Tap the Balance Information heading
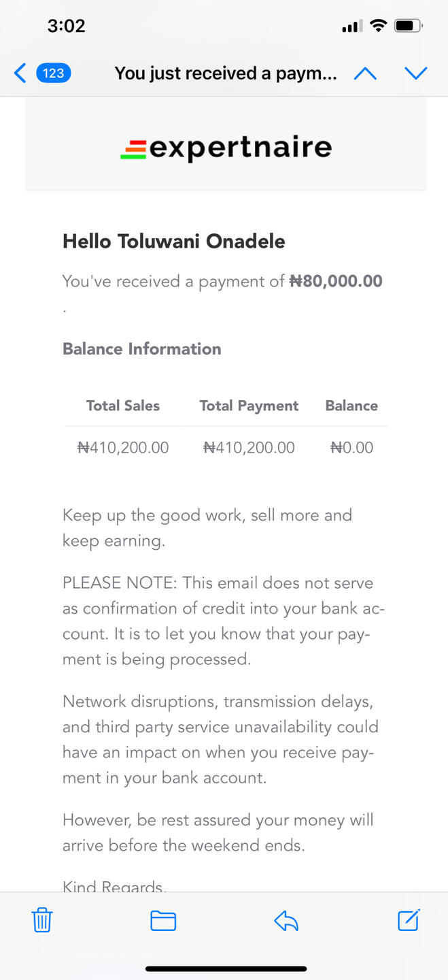448x980 pixels. [x=142, y=348]
